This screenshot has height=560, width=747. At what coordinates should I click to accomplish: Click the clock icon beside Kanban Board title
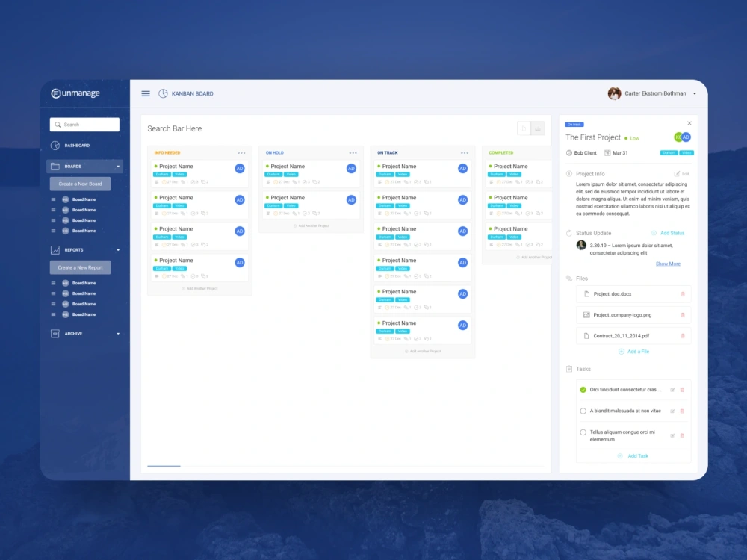pos(162,93)
